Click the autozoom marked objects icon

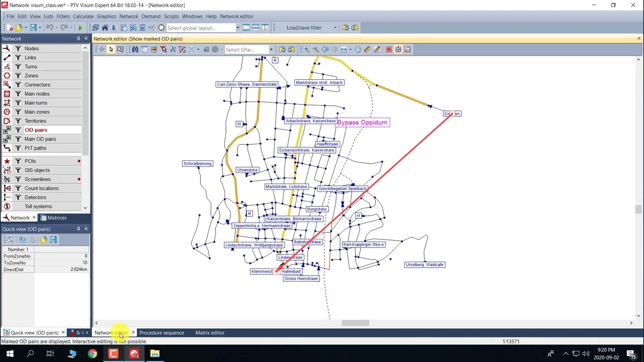pyautogui.click(x=398, y=49)
